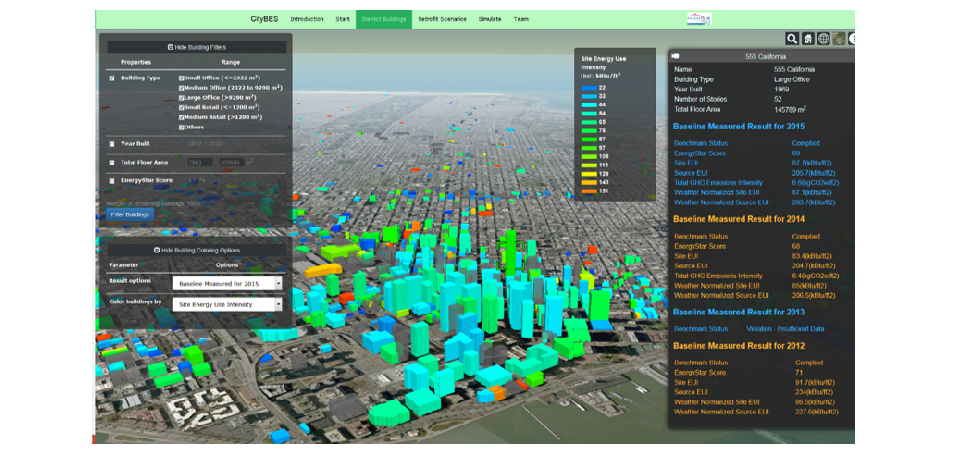960x456 pixels.
Task: Click the magnifier search icon
Action: pyautogui.click(x=792, y=39)
